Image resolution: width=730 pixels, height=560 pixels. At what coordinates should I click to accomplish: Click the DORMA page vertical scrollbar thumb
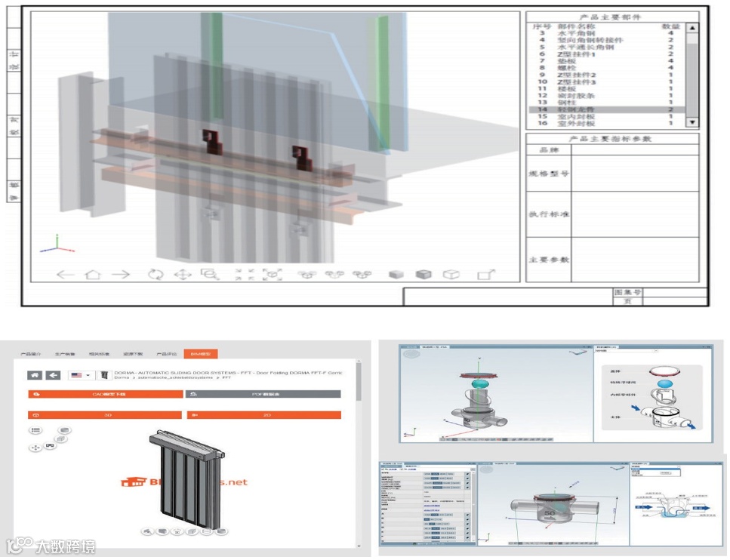click(x=358, y=381)
